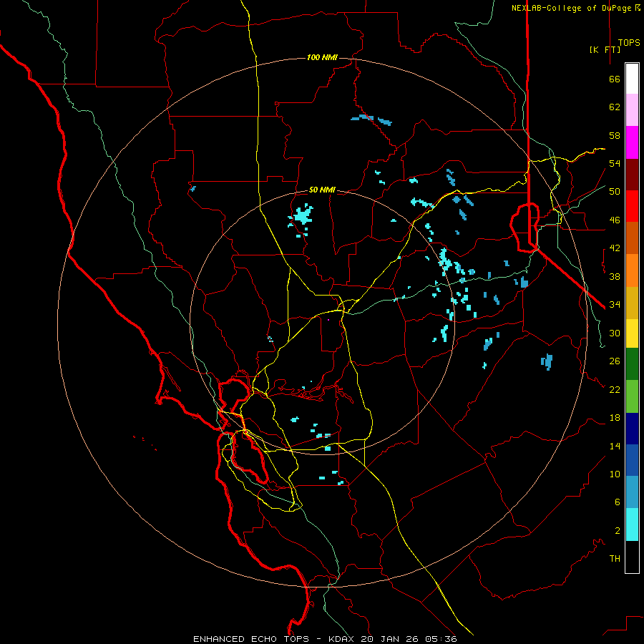Click the cyan legend swatch
644x644 pixels.
coord(632,525)
